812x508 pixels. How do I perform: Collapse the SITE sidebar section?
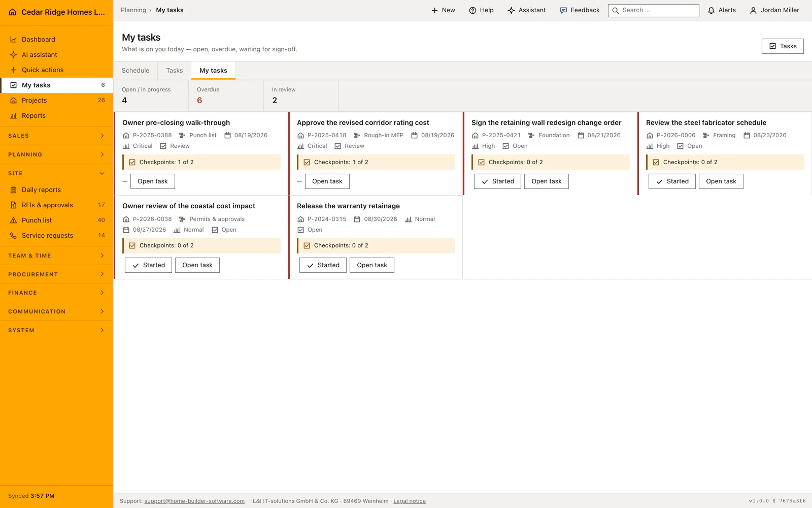56,173
